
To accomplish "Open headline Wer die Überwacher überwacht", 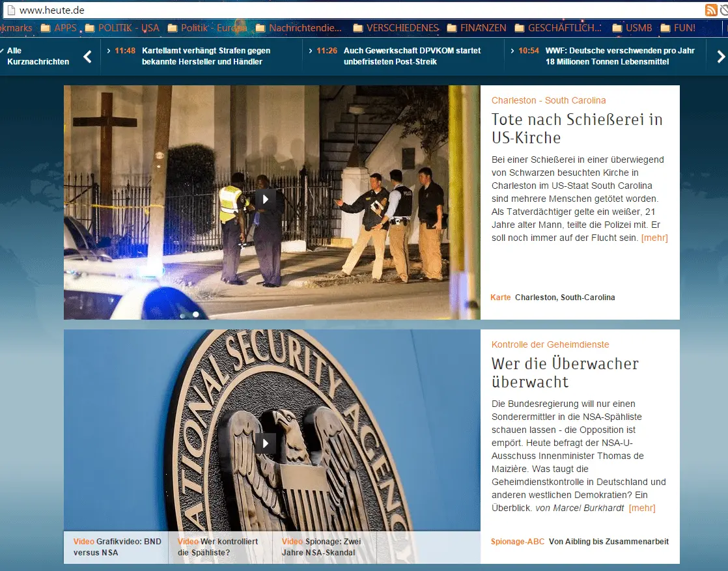I will (565, 373).
